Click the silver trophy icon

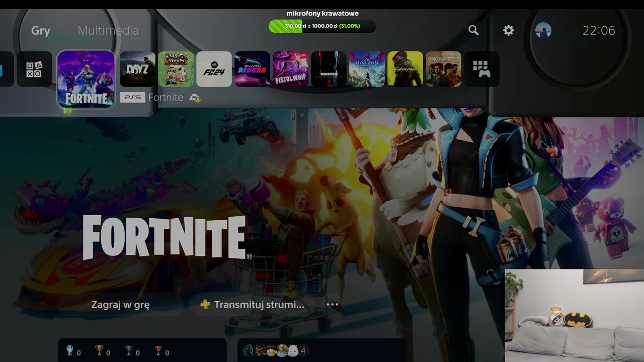pos(129,350)
